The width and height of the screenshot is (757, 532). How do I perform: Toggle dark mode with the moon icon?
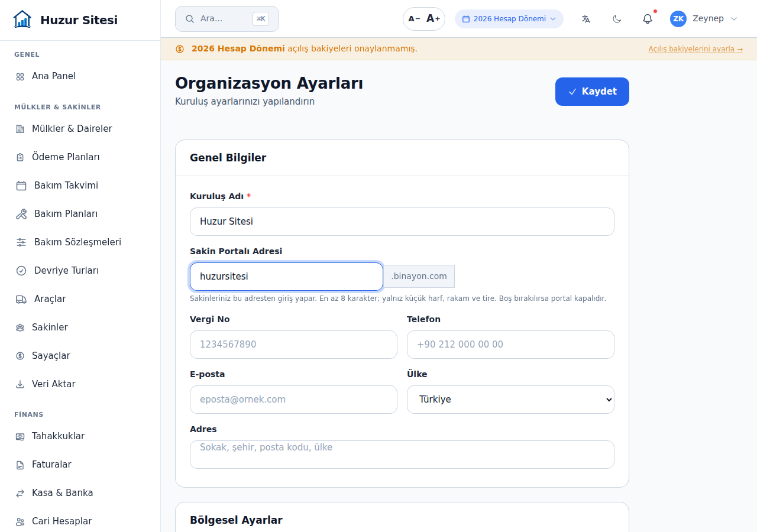617,19
